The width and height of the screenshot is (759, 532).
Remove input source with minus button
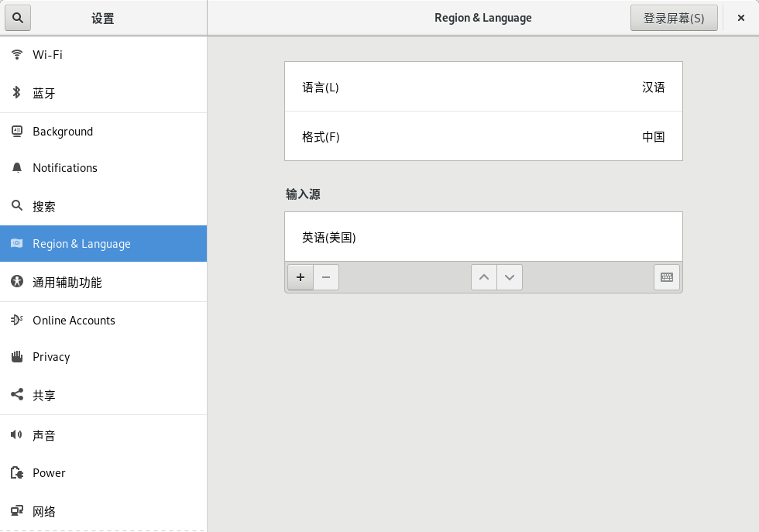pos(326,277)
